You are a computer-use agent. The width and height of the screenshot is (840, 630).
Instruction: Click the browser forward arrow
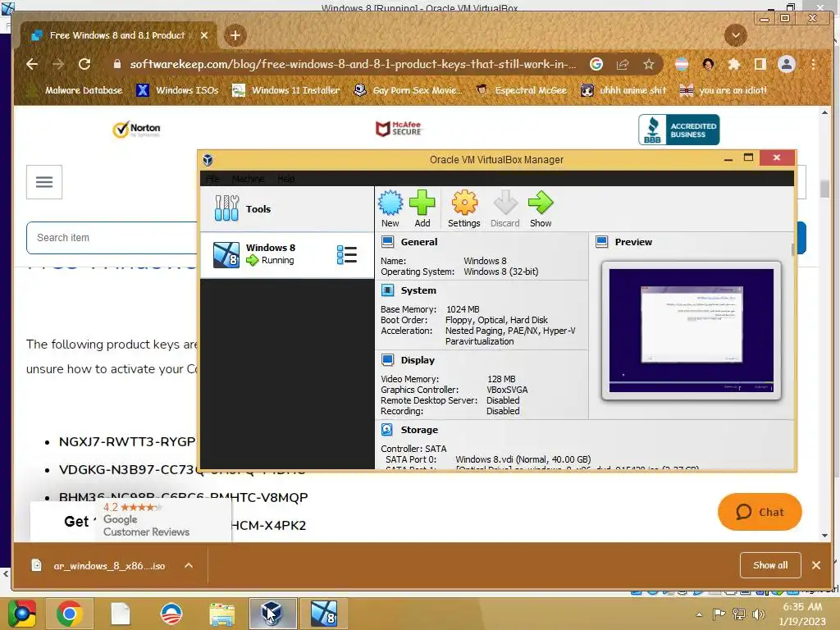click(x=58, y=64)
